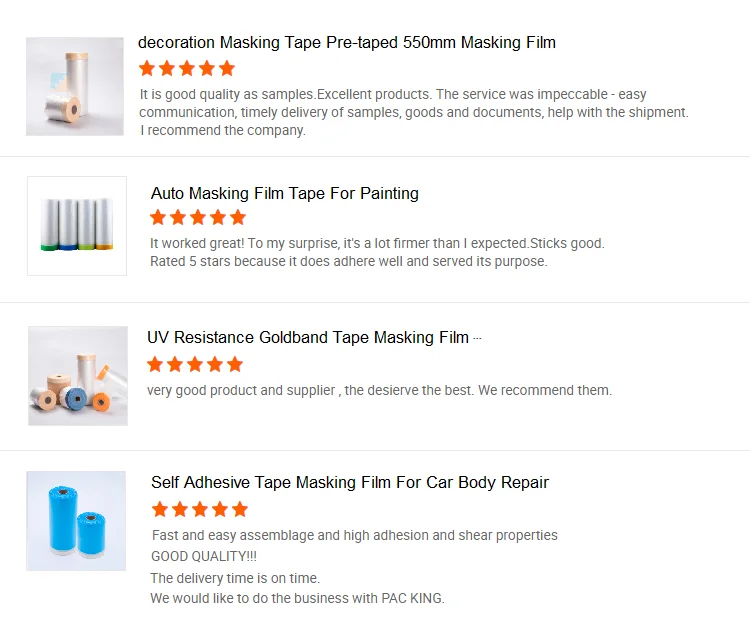Click the last star under Auto Masking Film Tape
Viewport: 750px width, 642px height.
[238, 217]
